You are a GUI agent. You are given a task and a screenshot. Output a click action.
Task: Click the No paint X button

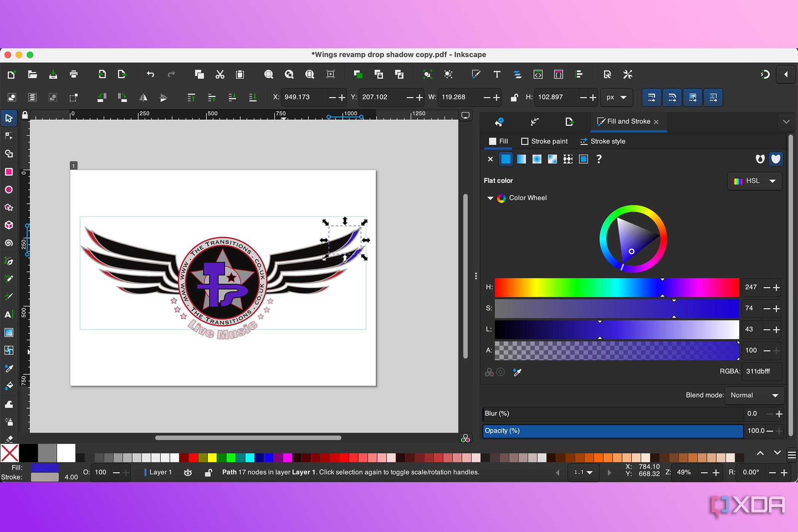[490, 159]
